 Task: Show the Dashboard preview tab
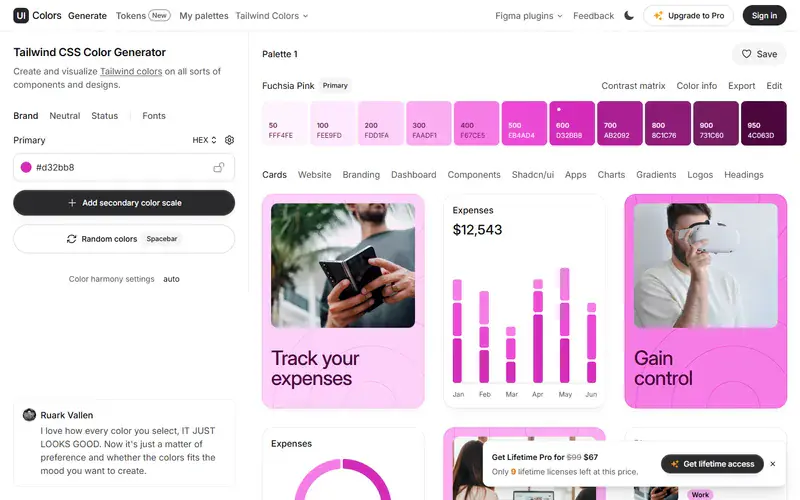[x=414, y=174]
